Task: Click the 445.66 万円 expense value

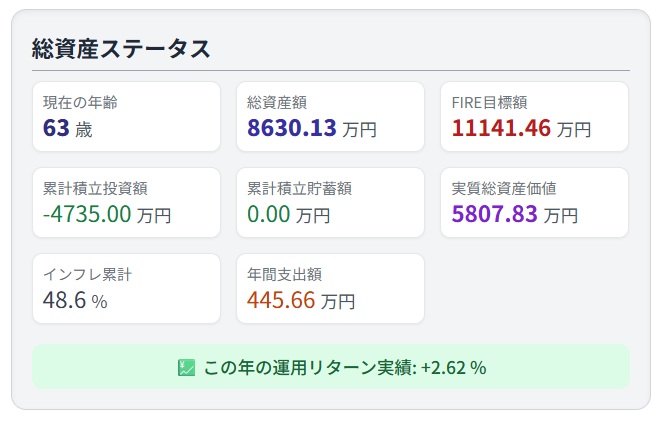Action: 301,300
